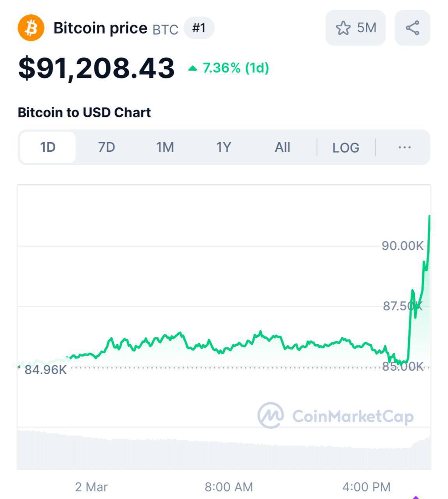Click the 5M watchlist count
Viewport: 448px width, 499px height.
tap(367, 28)
